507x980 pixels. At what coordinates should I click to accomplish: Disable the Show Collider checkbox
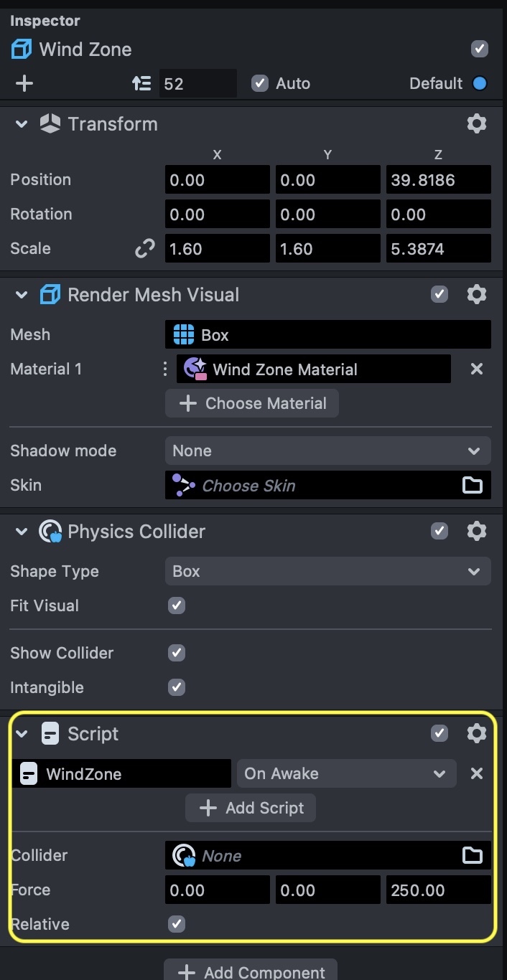177,653
